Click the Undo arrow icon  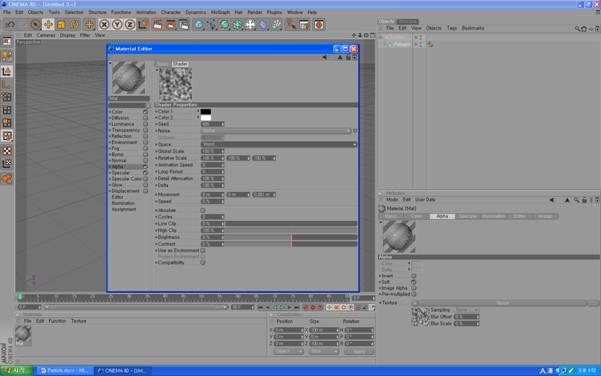10,25
